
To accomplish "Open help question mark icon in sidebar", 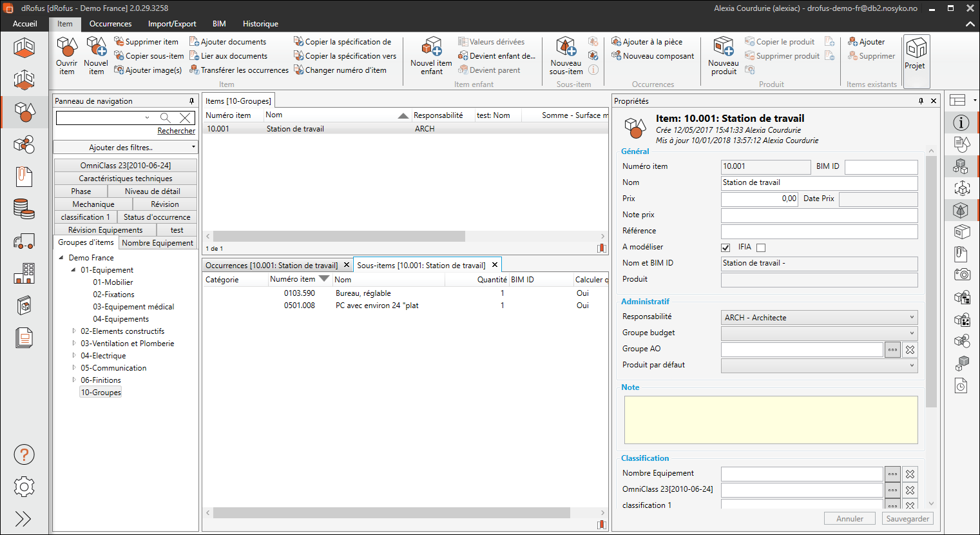I will [x=24, y=455].
